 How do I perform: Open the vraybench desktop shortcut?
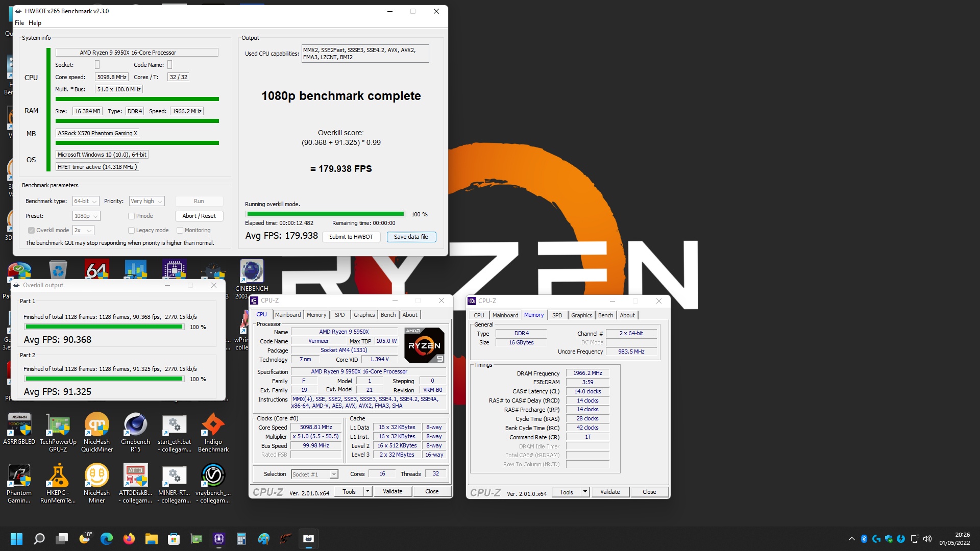[x=213, y=484]
